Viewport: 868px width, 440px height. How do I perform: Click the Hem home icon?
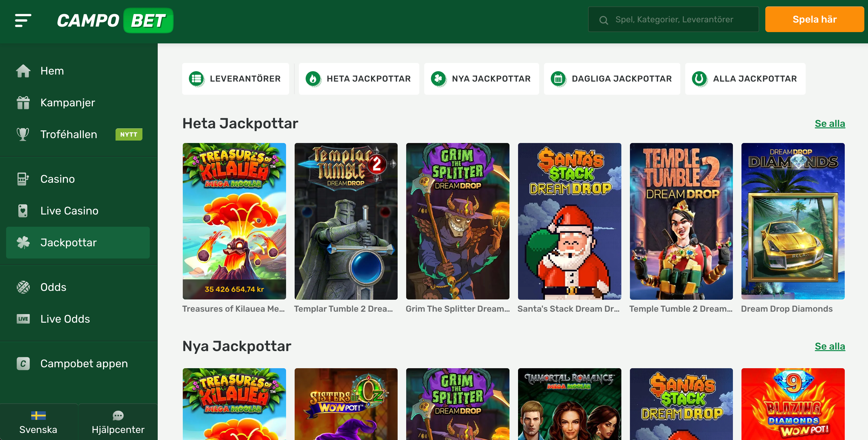(23, 71)
